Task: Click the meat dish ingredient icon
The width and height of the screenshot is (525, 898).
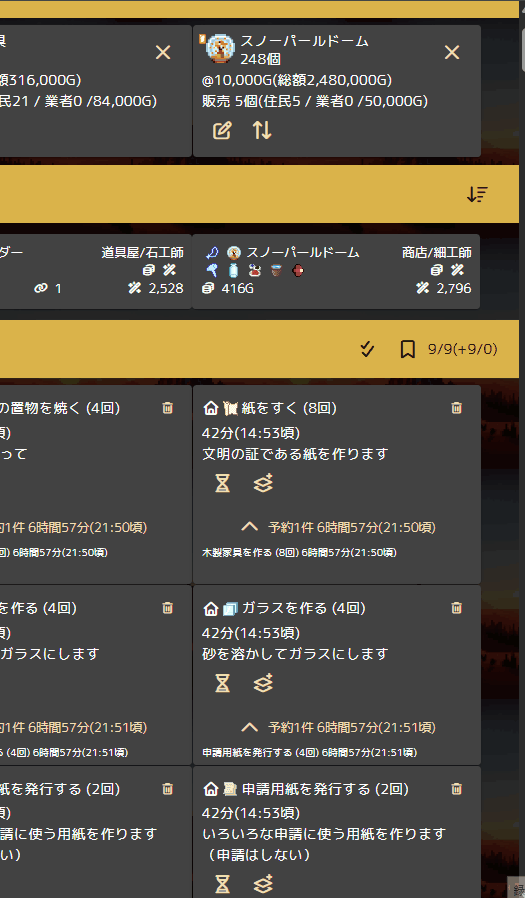Action: pos(255,270)
